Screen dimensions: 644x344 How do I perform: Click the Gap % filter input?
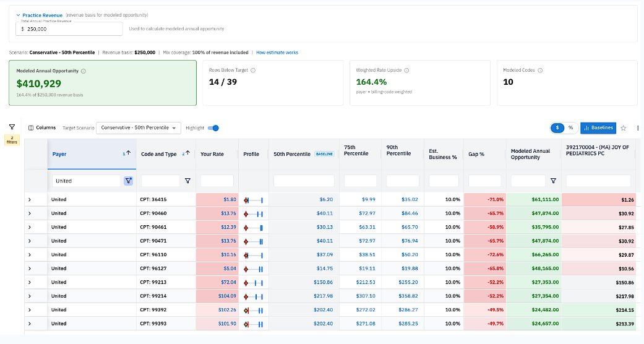[x=484, y=181]
